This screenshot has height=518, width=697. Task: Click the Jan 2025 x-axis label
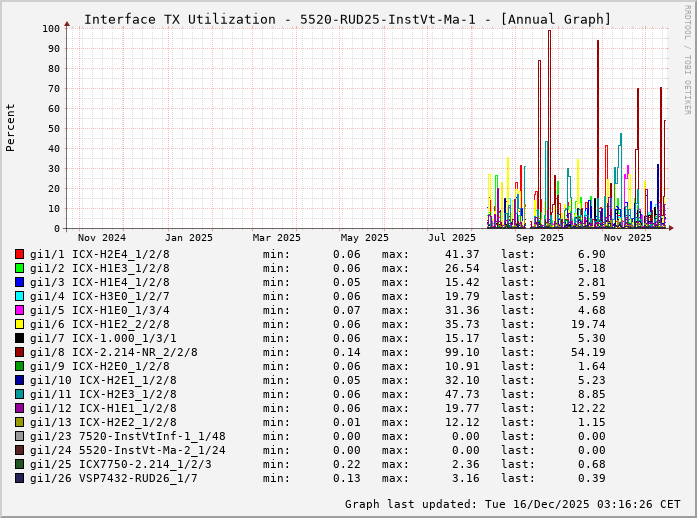189,238
